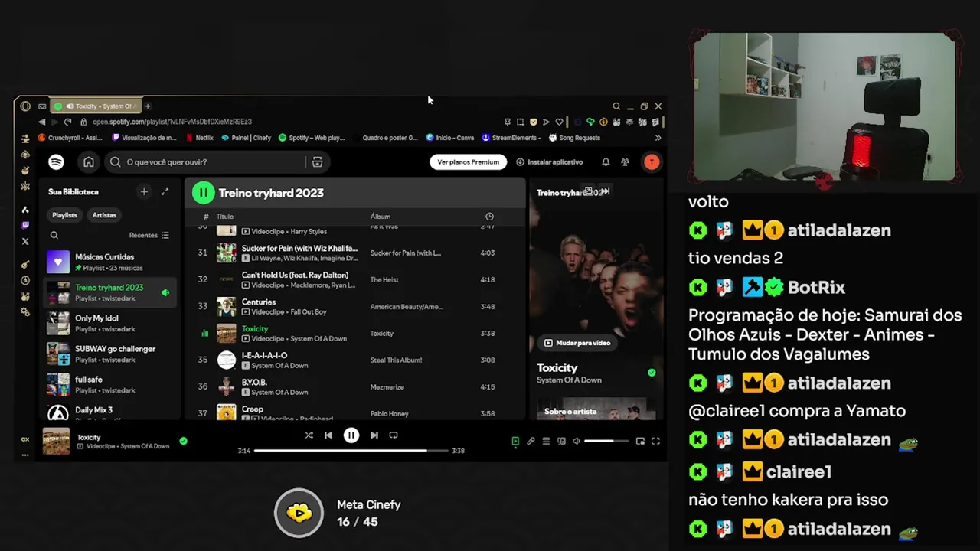Open SUBWAY go challenger playlist
This screenshot has width=980, height=551.
(111, 354)
